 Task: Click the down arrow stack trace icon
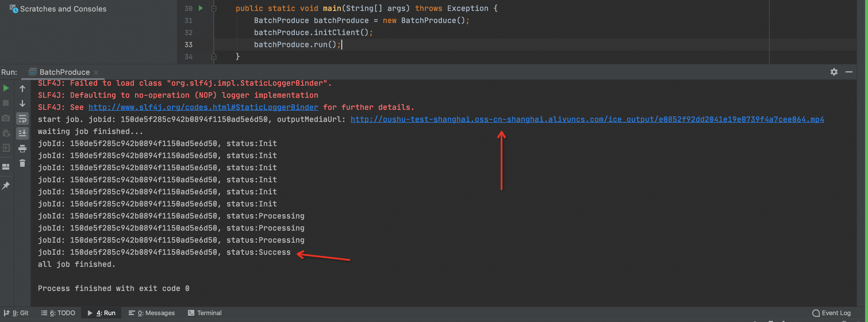[x=22, y=103]
